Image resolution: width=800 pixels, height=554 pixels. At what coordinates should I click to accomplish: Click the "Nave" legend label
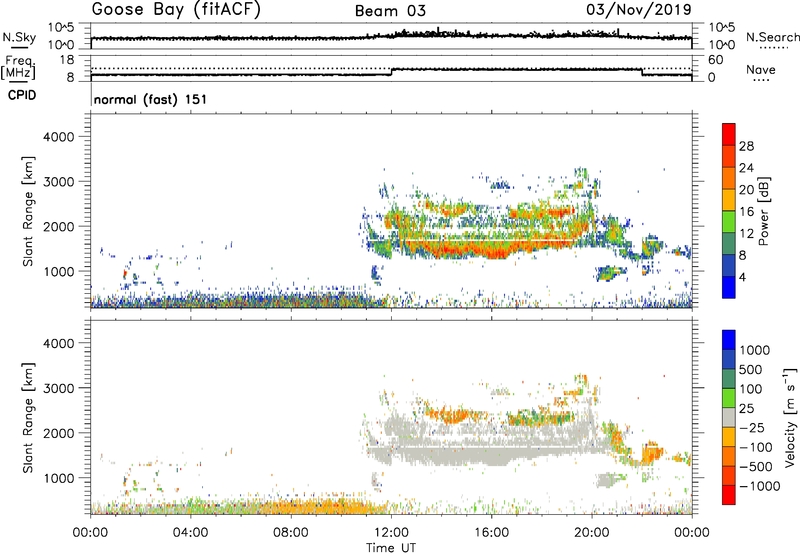(761, 70)
